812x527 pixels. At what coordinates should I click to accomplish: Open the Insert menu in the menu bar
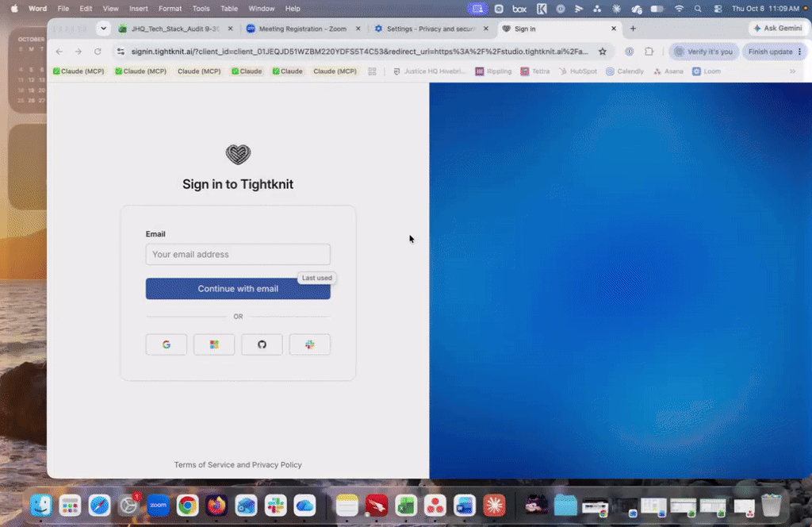[x=138, y=9]
